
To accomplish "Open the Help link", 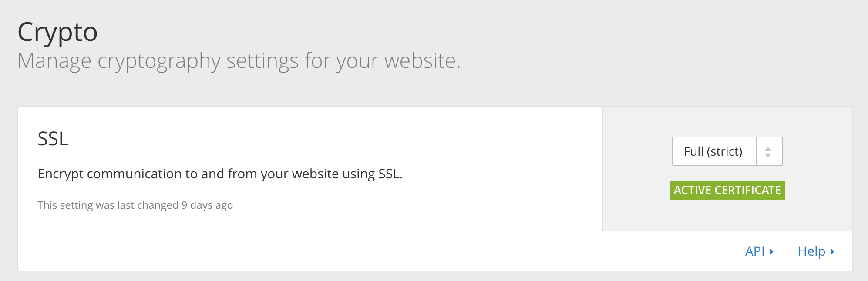I will [811, 251].
